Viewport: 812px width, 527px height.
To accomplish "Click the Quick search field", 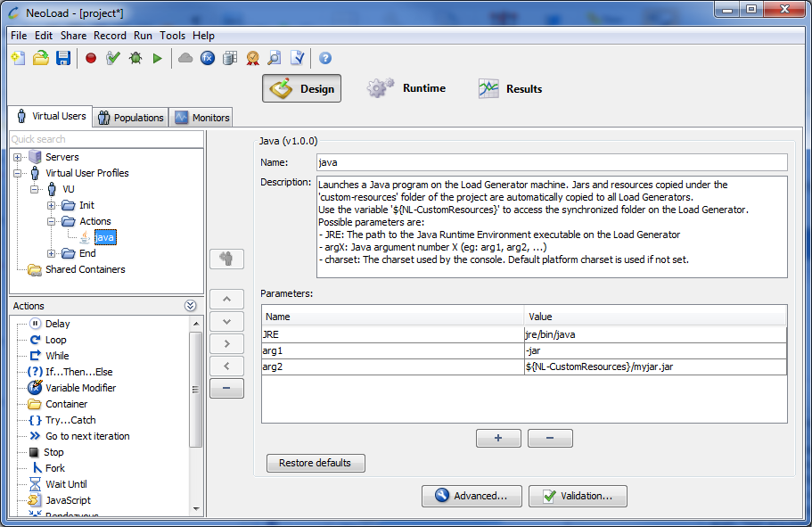I will 107,139.
